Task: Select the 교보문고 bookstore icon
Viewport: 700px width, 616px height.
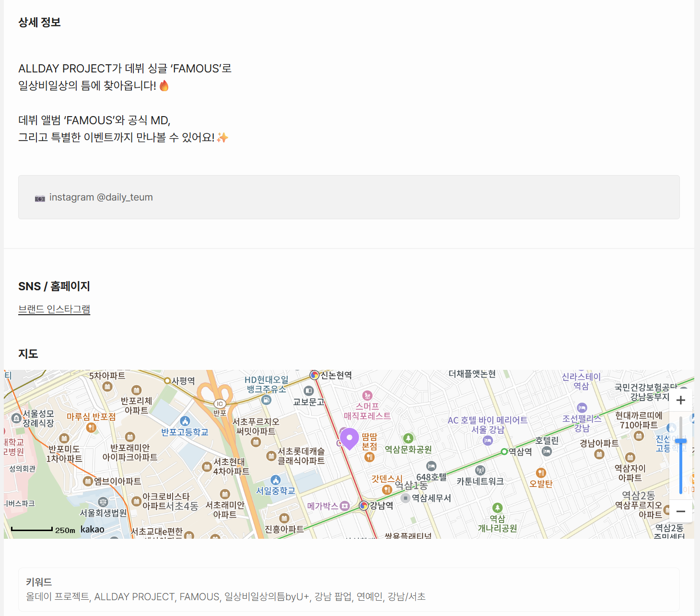Action: (x=309, y=391)
